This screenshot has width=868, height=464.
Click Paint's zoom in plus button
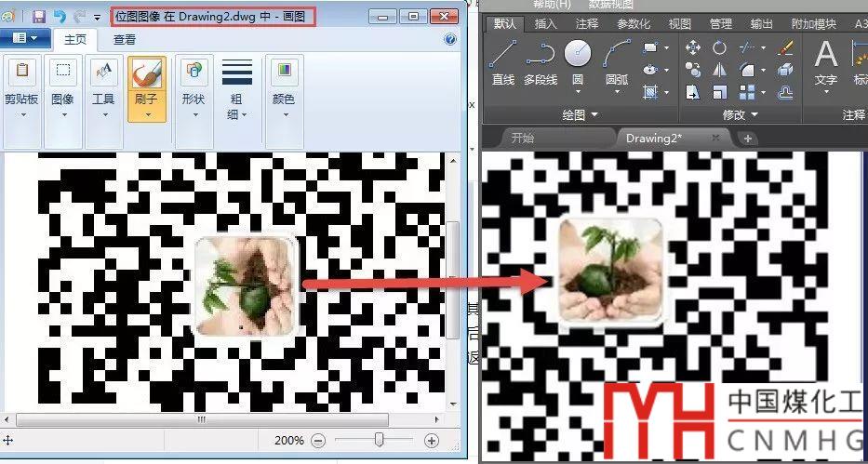432,441
